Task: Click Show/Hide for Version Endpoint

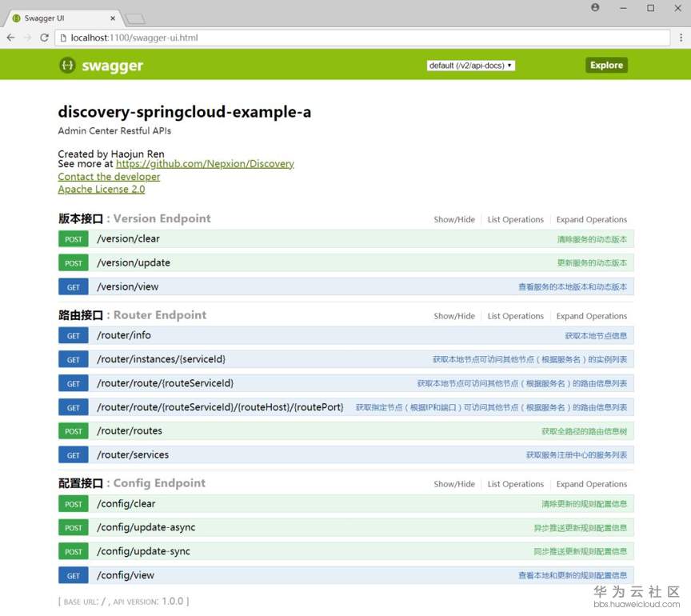Action: point(454,219)
